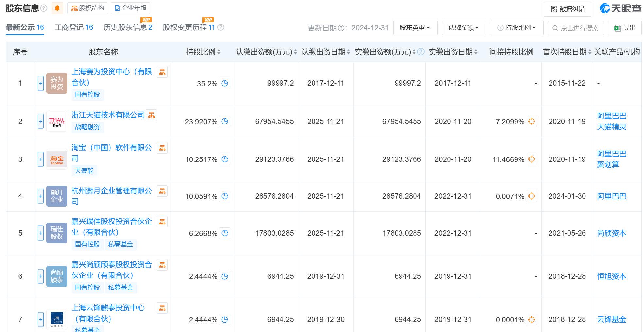The image size is (644, 332).
Task: Click equity structure icon for 嘉兴瑞佳股权
Action: pos(162,222)
